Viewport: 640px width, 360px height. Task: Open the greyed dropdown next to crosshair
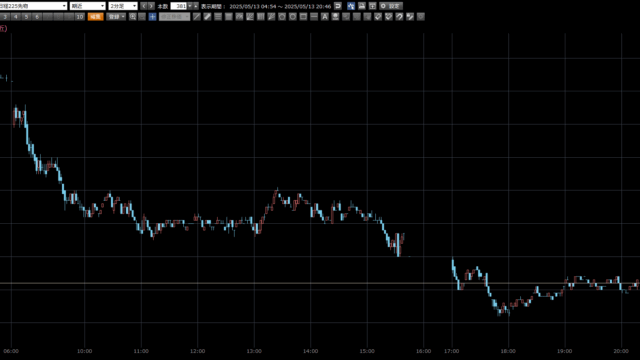[174, 17]
